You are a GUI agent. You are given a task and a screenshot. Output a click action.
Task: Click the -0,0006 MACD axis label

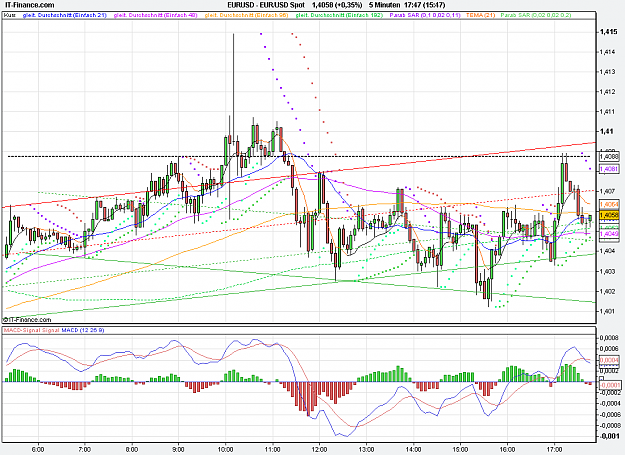tap(609, 415)
